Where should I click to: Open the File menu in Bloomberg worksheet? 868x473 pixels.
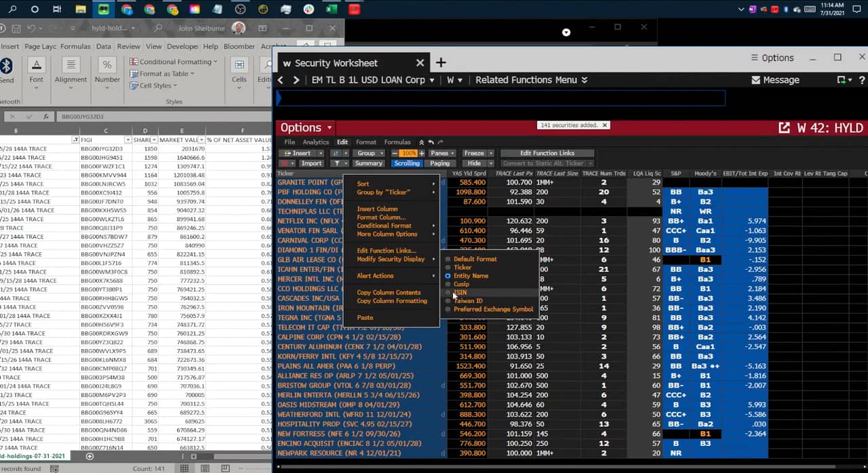click(290, 142)
